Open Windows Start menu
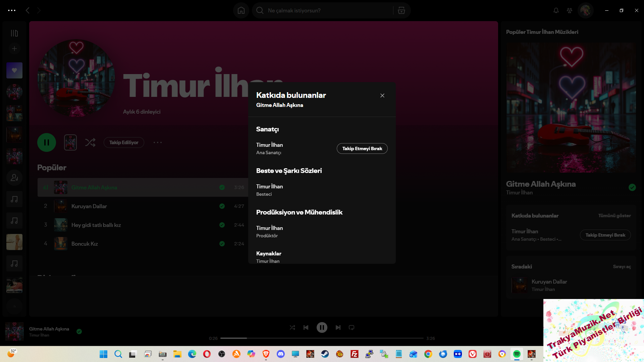This screenshot has height=362, width=644. 103,354
